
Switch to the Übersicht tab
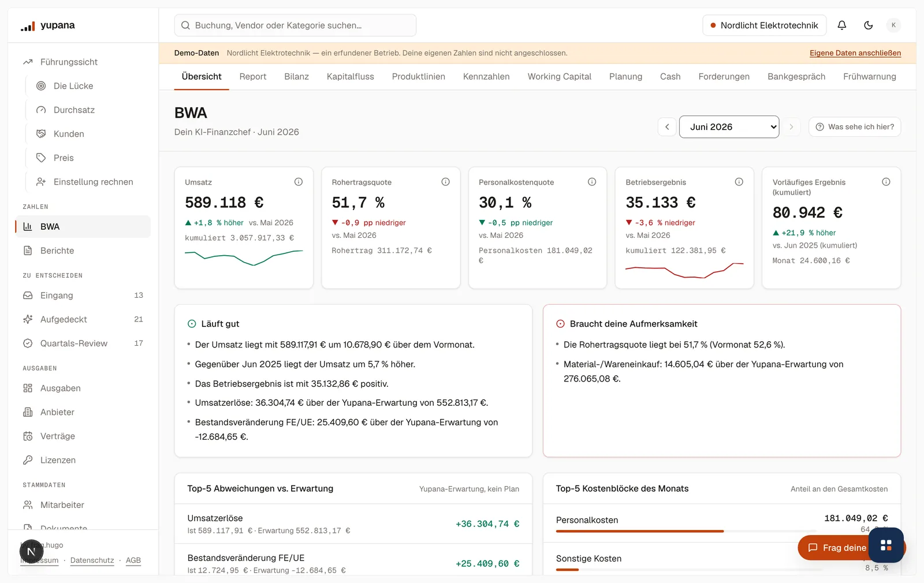point(202,77)
